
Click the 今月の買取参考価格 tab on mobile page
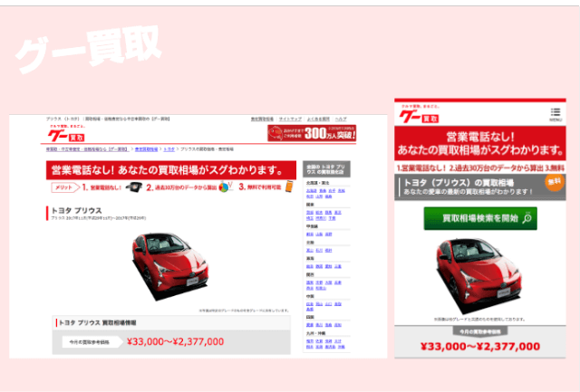[x=479, y=331]
